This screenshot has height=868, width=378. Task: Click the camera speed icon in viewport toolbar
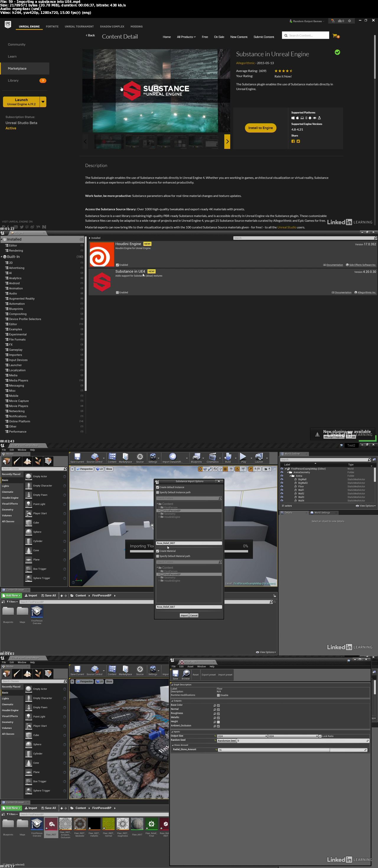pyautogui.click(x=266, y=469)
